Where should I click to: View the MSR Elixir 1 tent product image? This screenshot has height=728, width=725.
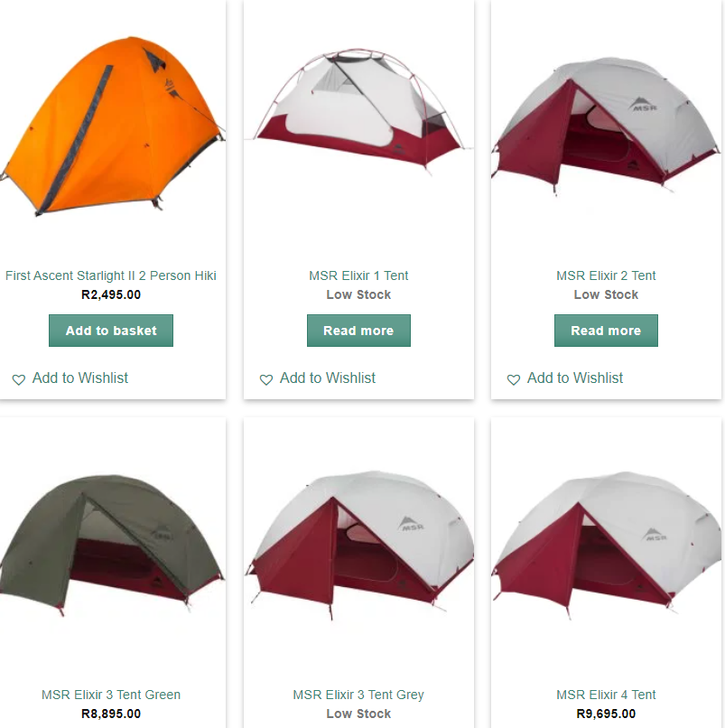(x=358, y=111)
